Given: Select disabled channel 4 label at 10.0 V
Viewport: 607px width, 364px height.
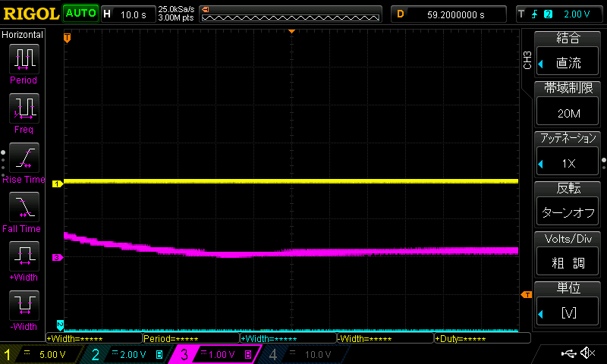Looking at the screenshot, I should click(306, 354).
